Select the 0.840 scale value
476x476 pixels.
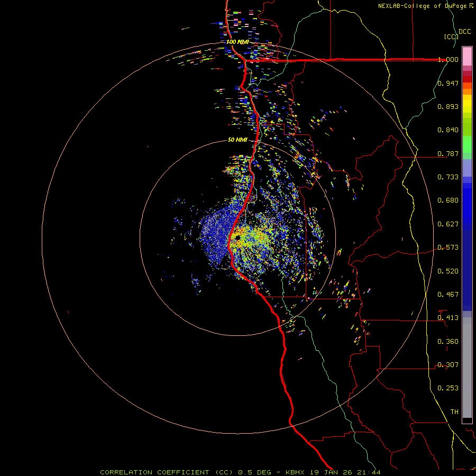coord(448,130)
